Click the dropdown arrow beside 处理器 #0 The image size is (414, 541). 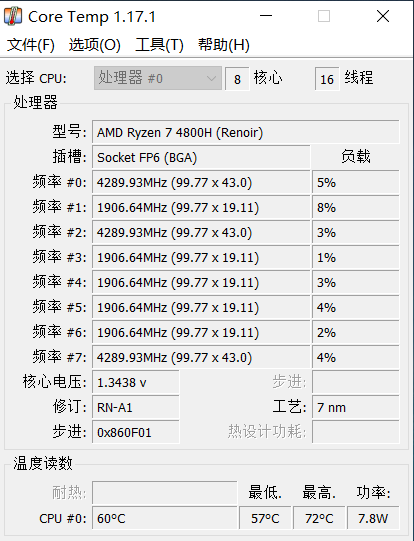point(211,78)
